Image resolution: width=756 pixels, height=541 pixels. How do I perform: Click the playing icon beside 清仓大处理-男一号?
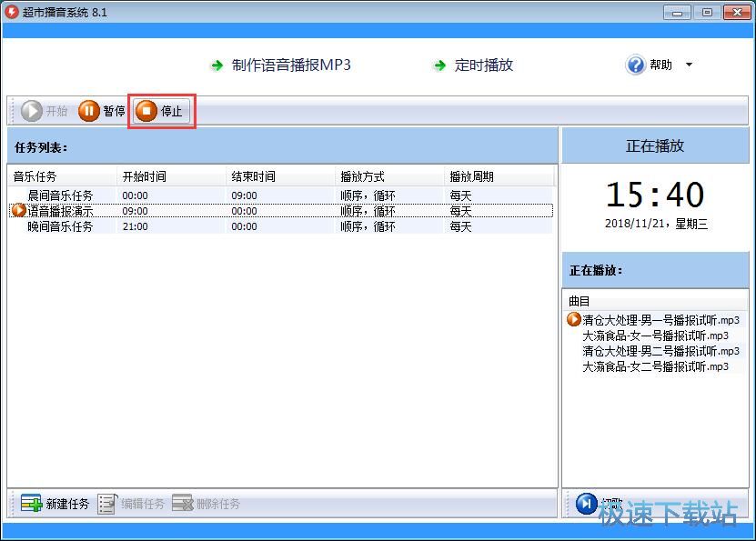[x=574, y=319]
